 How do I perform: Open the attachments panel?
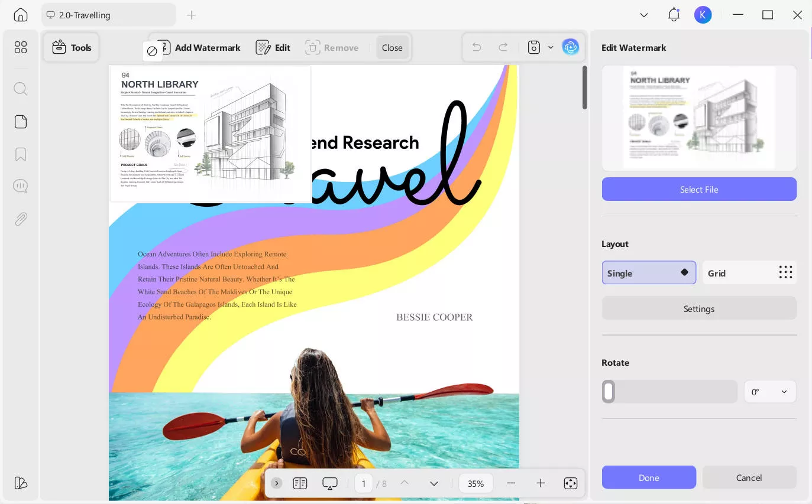pos(20,219)
